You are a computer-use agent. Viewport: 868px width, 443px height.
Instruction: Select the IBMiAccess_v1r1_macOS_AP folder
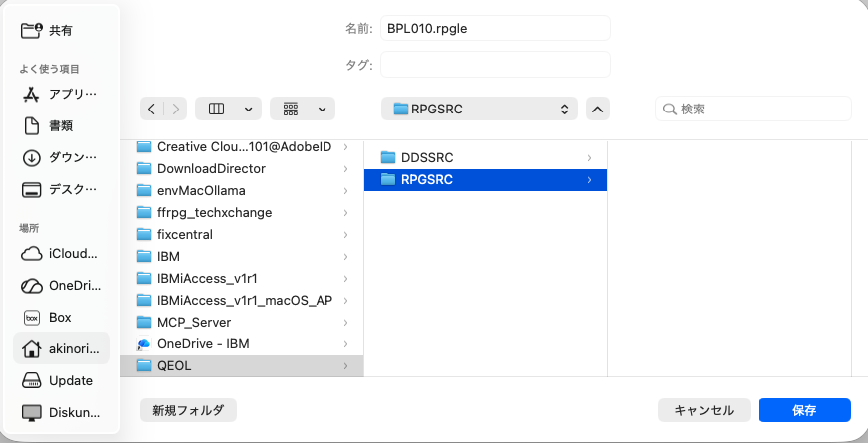click(242, 300)
